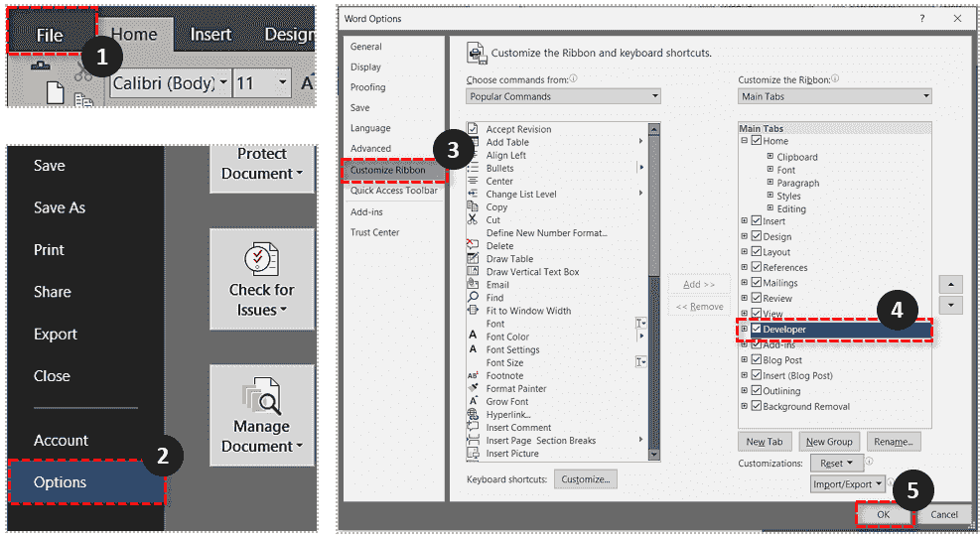Viewport: 980px width, 540px height.
Task: Click the Center alignment command icon
Action: click(474, 181)
